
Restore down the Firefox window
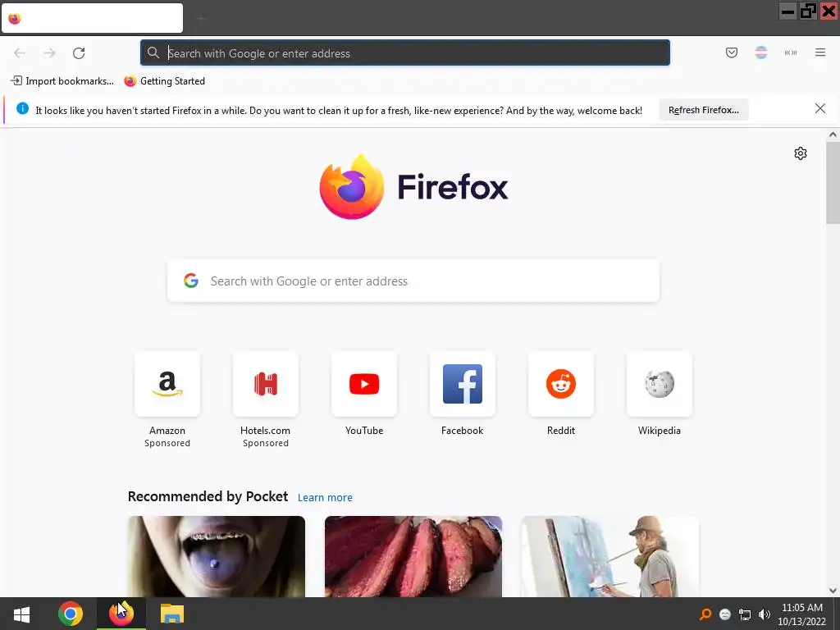(808, 11)
